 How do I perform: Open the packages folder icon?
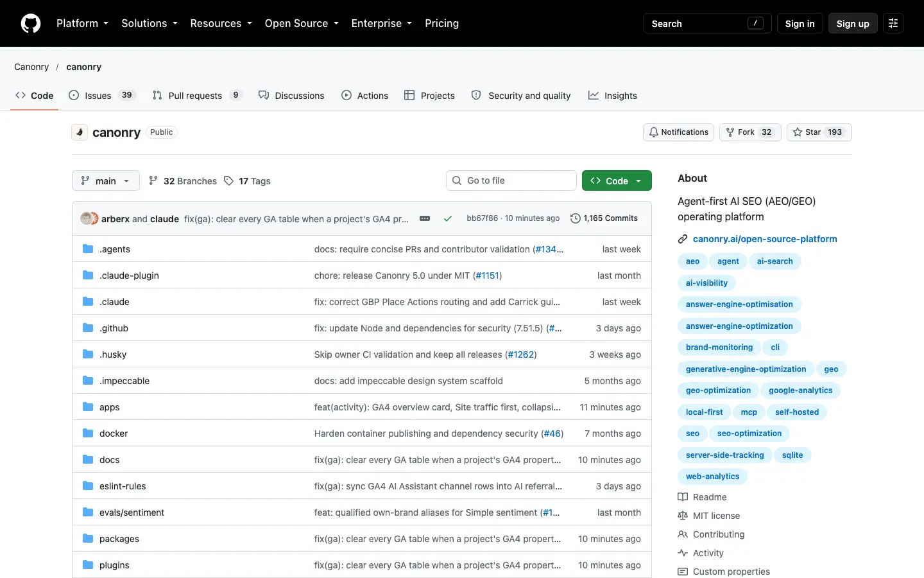point(88,539)
